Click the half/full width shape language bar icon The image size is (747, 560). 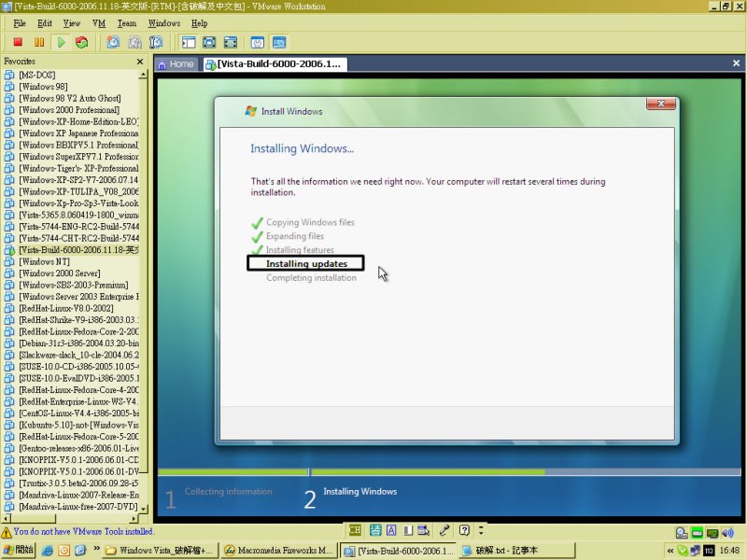coord(408,530)
